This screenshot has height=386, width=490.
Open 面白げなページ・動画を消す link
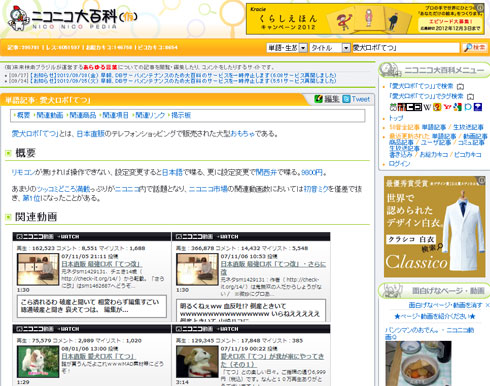coord(445,305)
